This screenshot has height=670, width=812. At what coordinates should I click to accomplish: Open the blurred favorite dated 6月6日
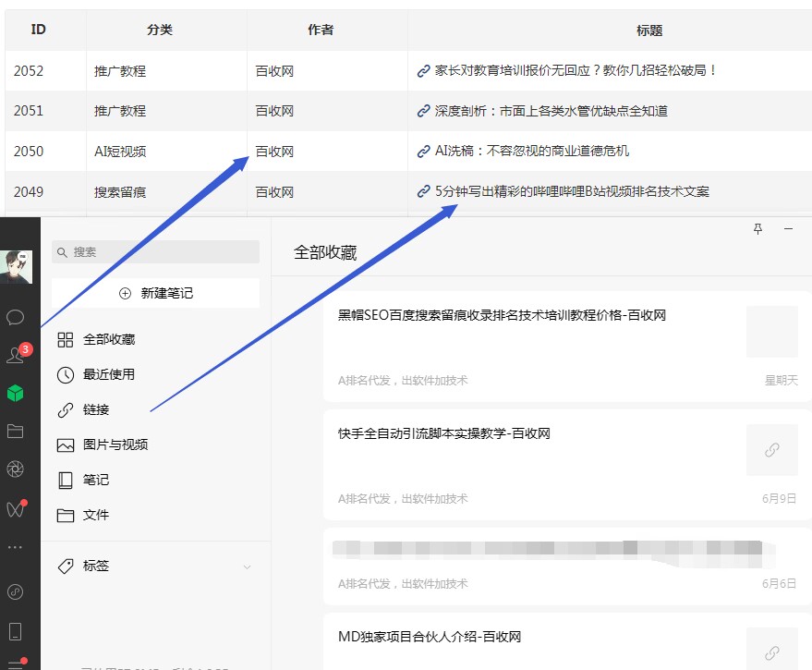coord(567,566)
